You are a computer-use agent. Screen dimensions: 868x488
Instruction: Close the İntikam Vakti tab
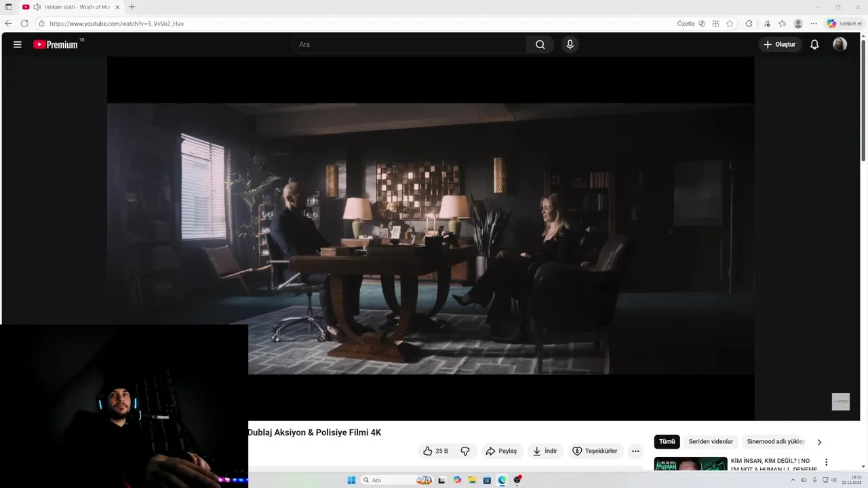point(117,7)
